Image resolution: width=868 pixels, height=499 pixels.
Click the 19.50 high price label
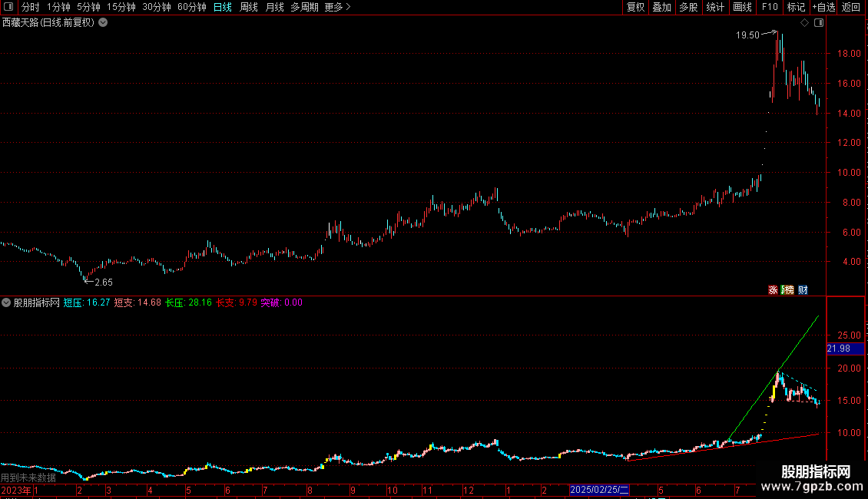click(747, 35)
